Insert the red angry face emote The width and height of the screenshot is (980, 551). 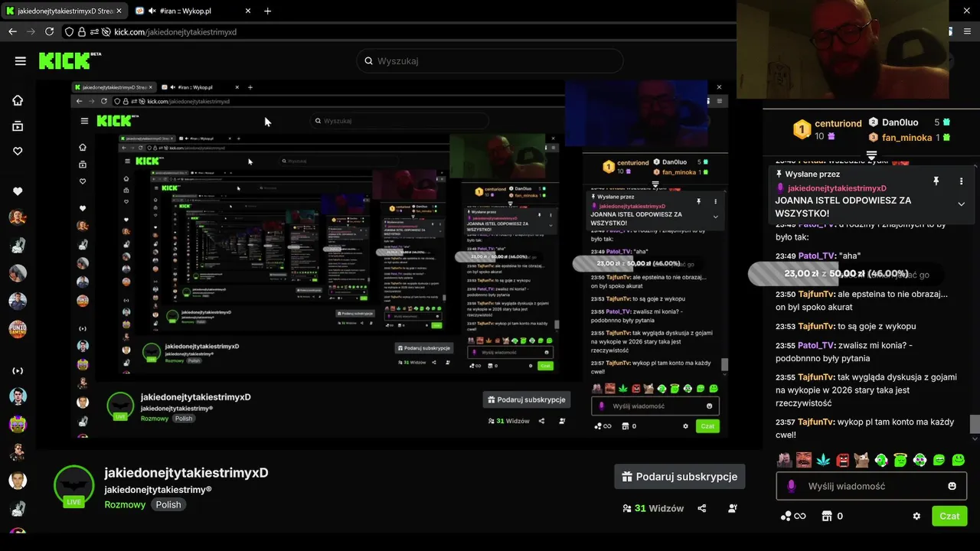842,460
